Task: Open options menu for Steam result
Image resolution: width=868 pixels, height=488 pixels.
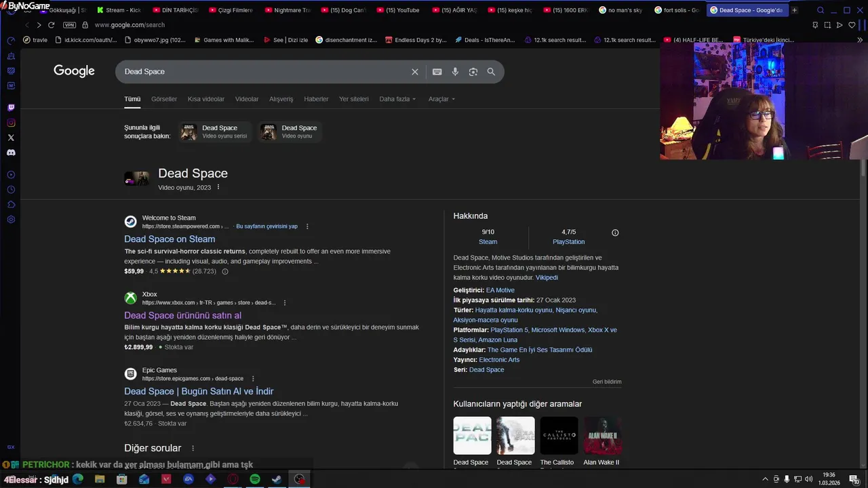Action: 307,226
